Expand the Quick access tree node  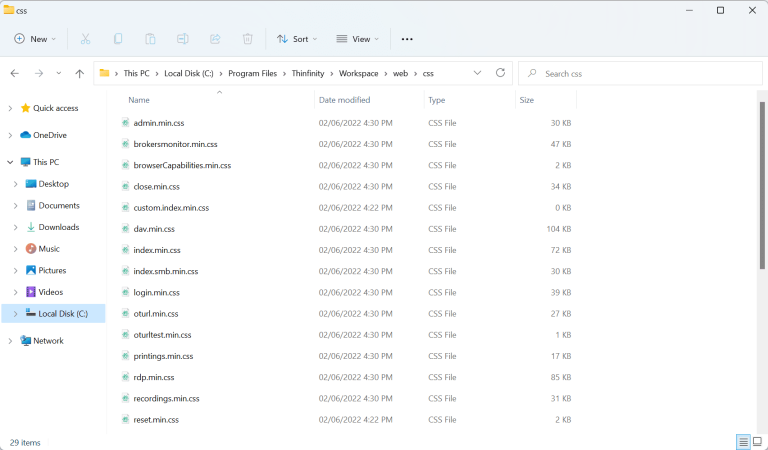click(11, 108)
